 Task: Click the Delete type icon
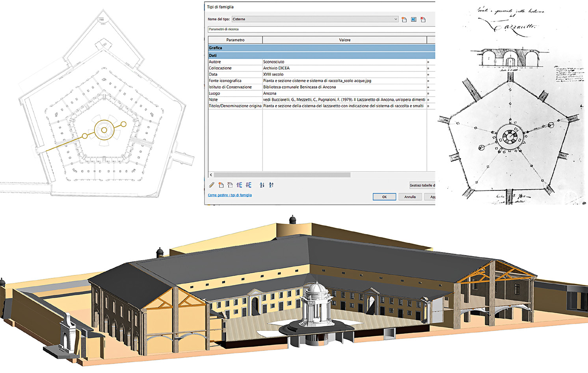(423, 19)
